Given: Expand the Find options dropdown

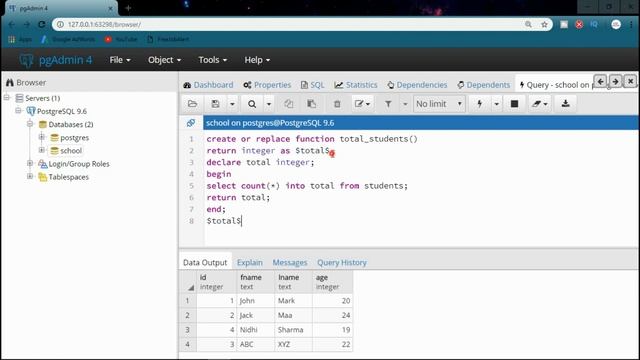Looking at the screenshot, I should point(269,104).
